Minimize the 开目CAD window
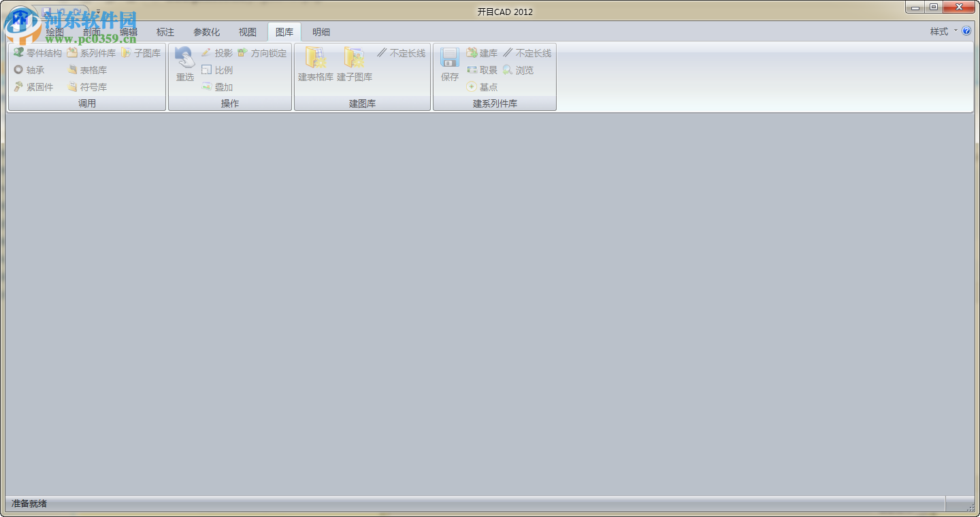Viewport: 980px width, 517px height. click(x=915, y=7)
